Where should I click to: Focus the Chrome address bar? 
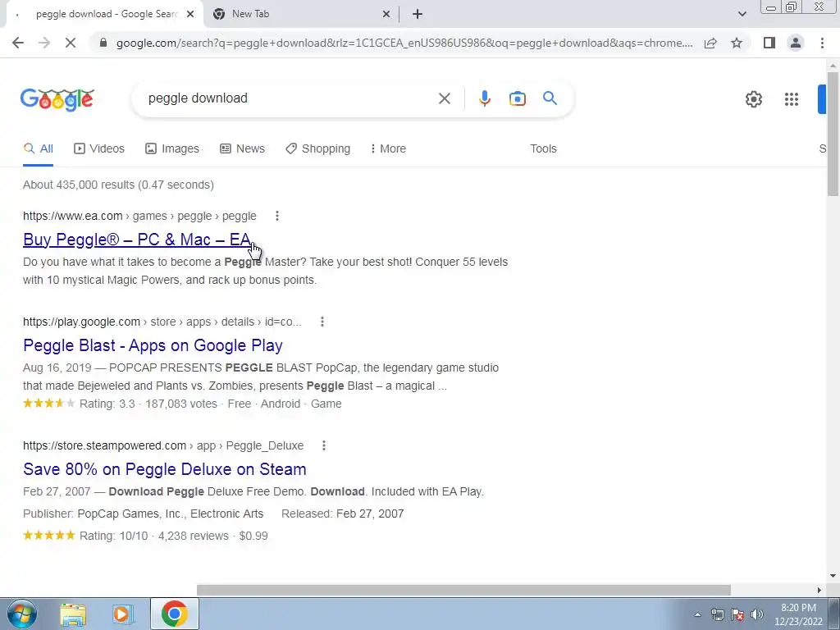click(404, 43)
